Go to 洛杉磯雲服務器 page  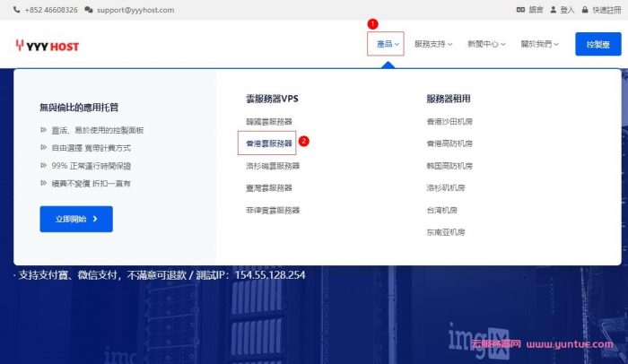click(x=273, y=166)
